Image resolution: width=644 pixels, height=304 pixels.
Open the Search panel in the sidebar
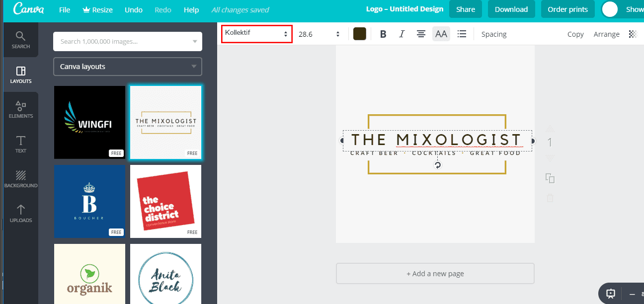click(x=20, y=40)
